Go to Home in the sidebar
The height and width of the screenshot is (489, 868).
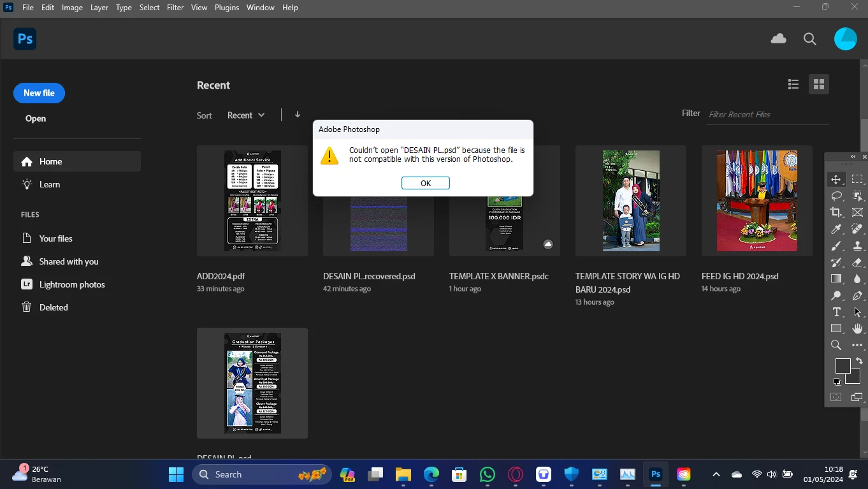click(77, 161)
